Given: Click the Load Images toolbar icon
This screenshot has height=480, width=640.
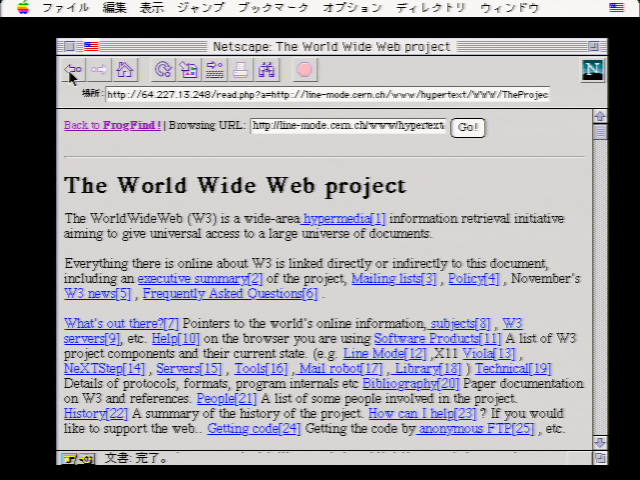Looking at the screenshot, I should (x=189, y=70).
